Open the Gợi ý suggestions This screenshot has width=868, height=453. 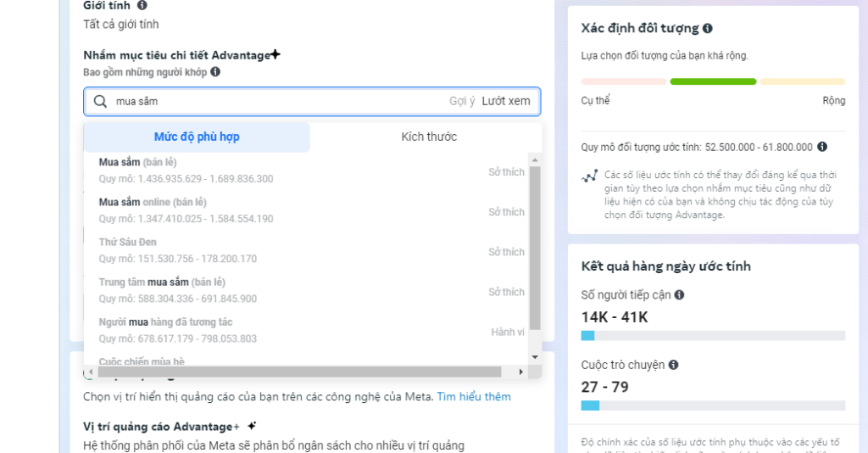(x=462, y=101)
